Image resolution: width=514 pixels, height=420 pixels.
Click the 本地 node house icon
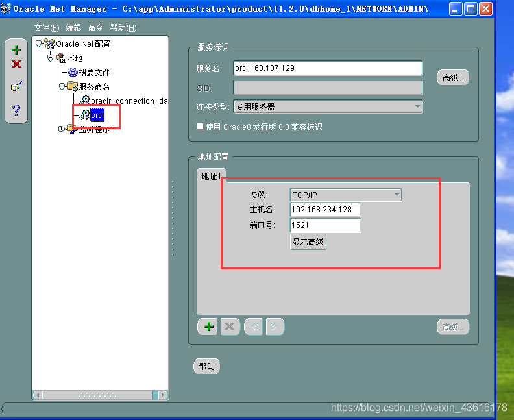pos(61,58)
